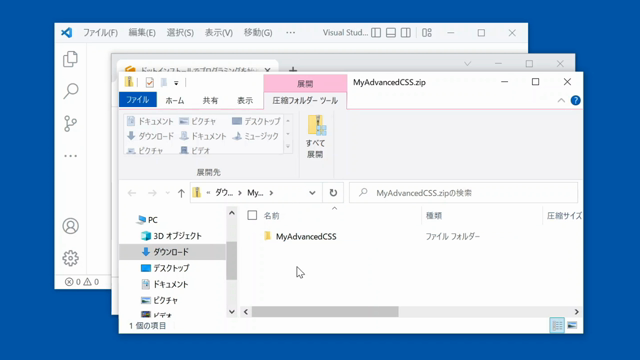Open the ファイル tab in Explorer
This screenshot has width=640, height=360.
[138, 100]
